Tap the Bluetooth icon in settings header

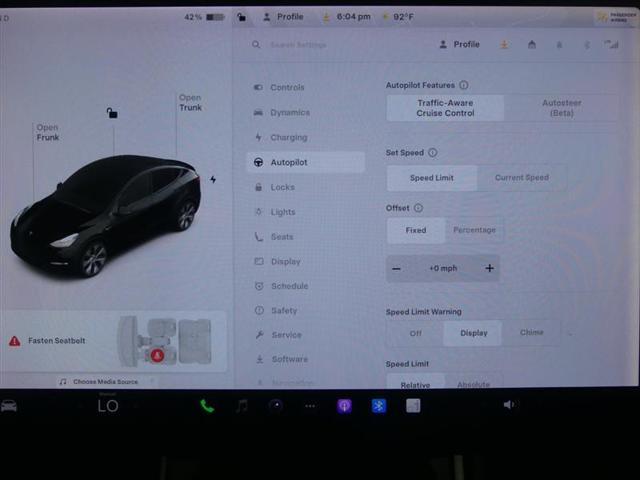point(587,45)
